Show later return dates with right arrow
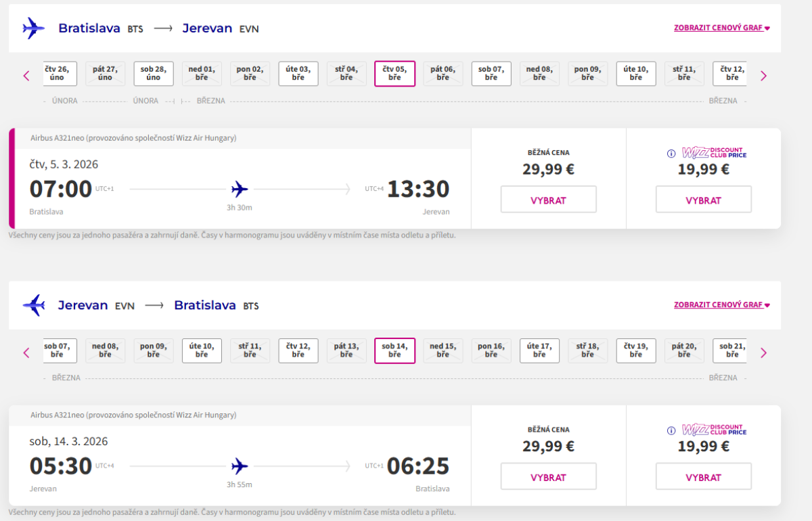 (763, 353)
